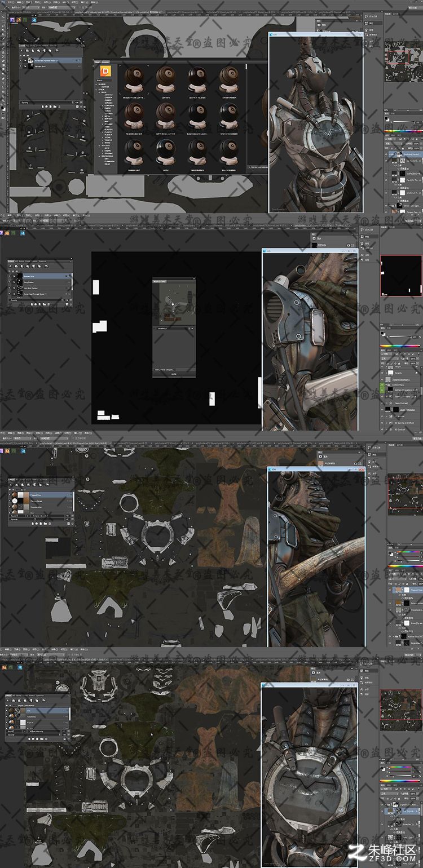Choose the RUBBER GRIP material sphere
423x868 pixels.
[134, 151]
